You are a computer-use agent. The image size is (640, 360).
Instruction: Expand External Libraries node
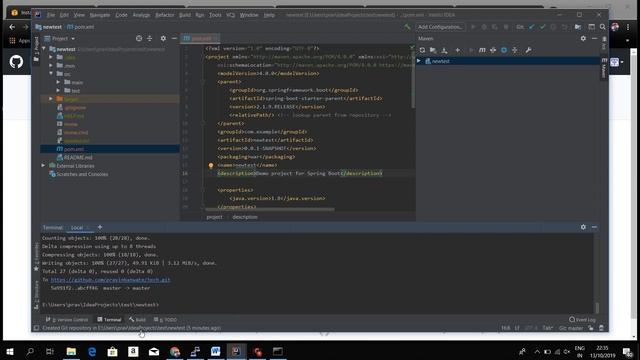click(43, 166)
